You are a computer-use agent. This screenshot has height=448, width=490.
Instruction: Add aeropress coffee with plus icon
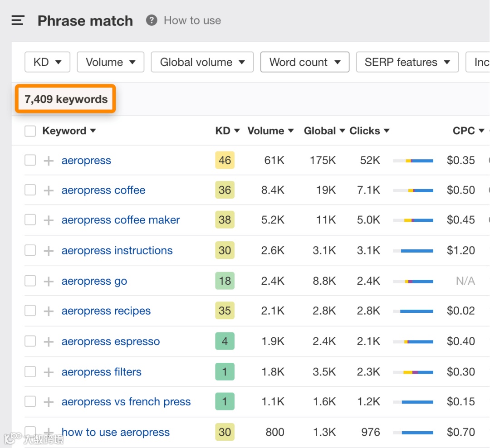(x=49, y=190)
